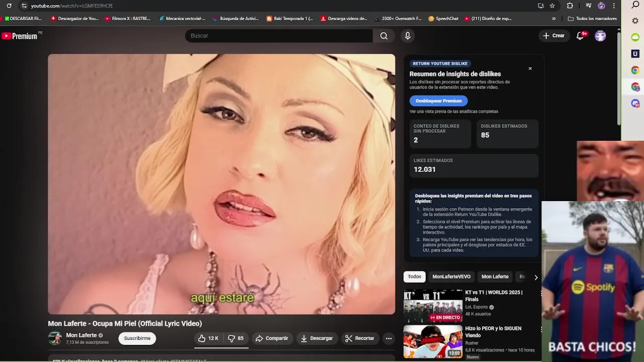This screenshot has width=644, height=362.
Task: Click the Ocupa Mi Piel video player
Action: coord(221,184)
